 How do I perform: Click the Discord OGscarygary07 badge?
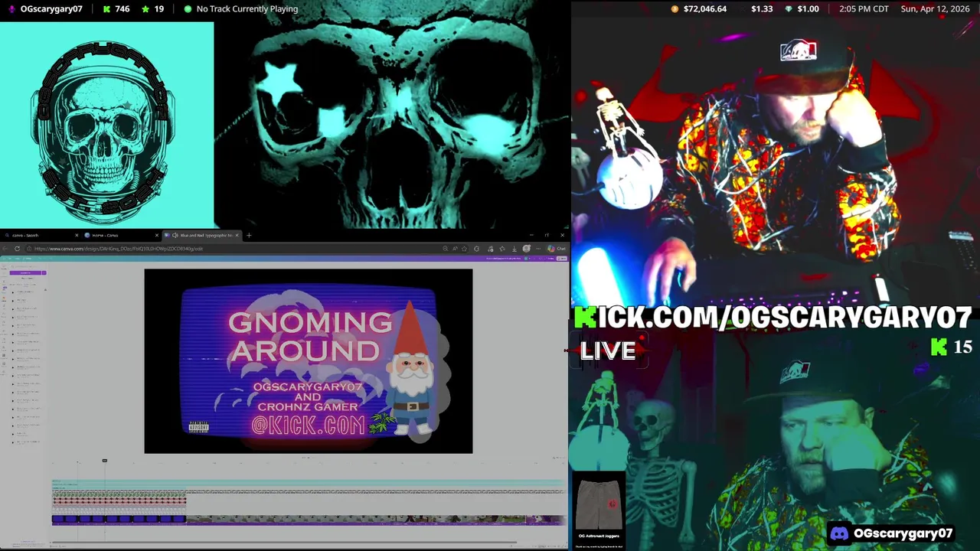[x=891, y=533]
